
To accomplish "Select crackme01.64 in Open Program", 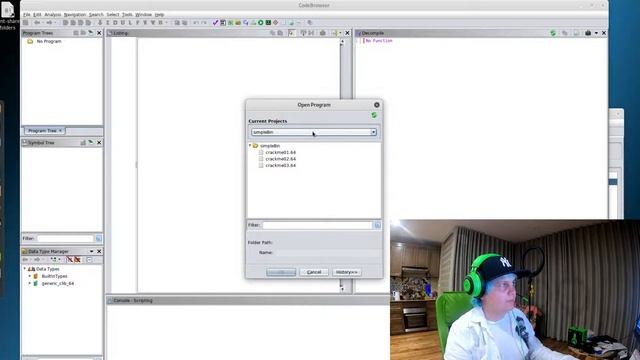I will point(280,152).
